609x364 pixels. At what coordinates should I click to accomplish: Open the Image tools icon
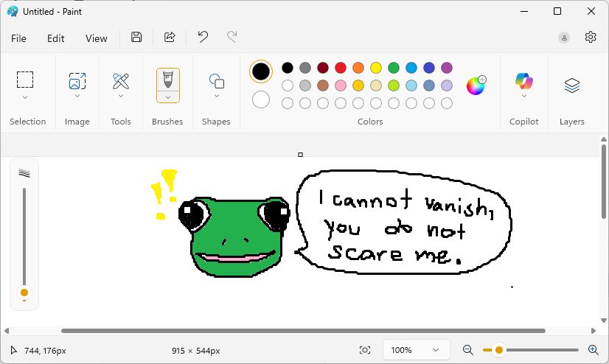point(77,81)
